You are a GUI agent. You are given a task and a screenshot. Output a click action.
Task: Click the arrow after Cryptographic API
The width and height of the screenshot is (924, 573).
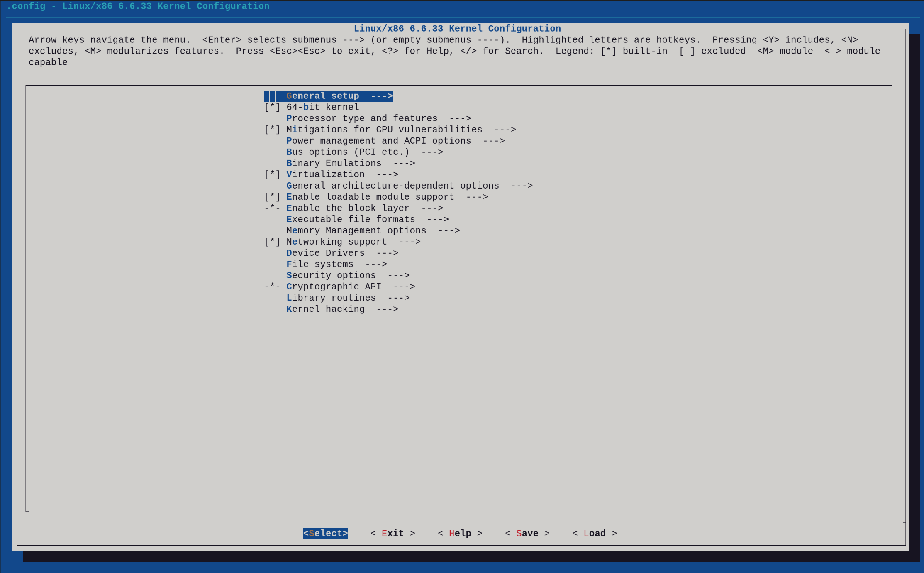point(404,286)
